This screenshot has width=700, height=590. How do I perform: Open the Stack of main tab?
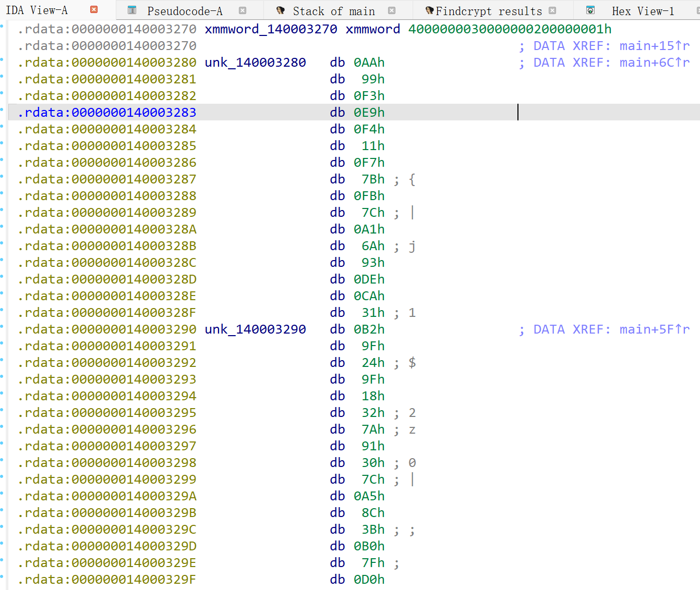333,11
